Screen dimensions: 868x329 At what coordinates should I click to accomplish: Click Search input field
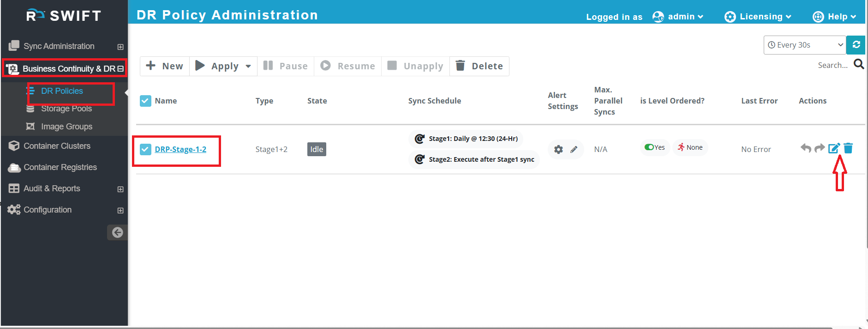832,65
